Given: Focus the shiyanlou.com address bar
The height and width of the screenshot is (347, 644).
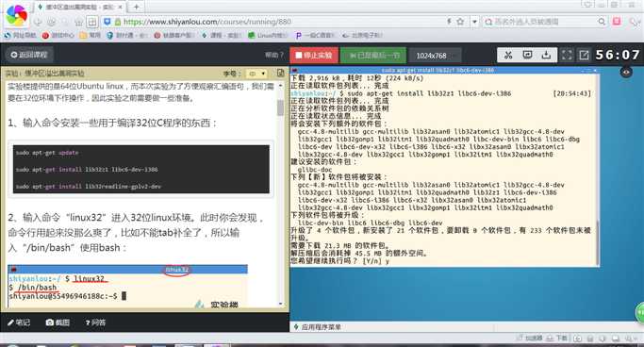Looking at the screenshot, I should click(x=284, y=22).
